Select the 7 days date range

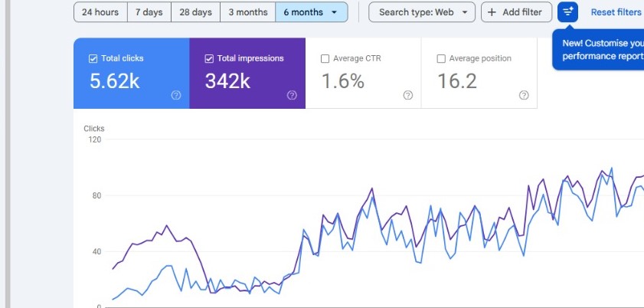coord(149,12)
